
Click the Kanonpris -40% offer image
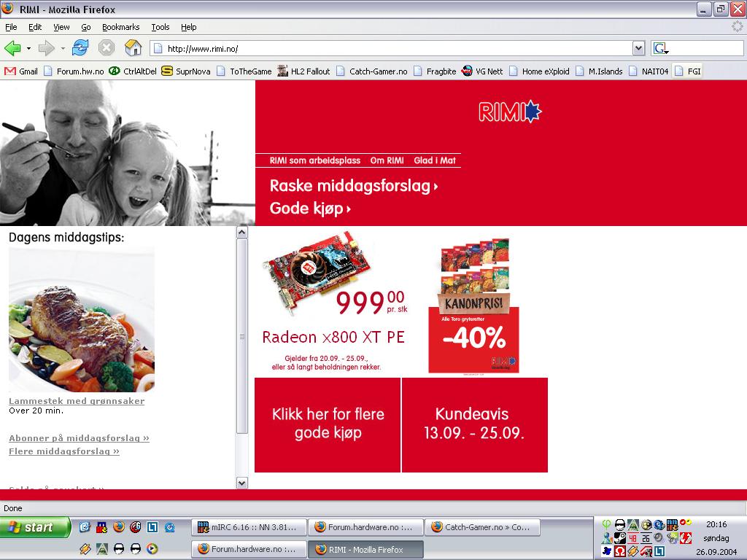pyautogui.click(x=473, y=306)
